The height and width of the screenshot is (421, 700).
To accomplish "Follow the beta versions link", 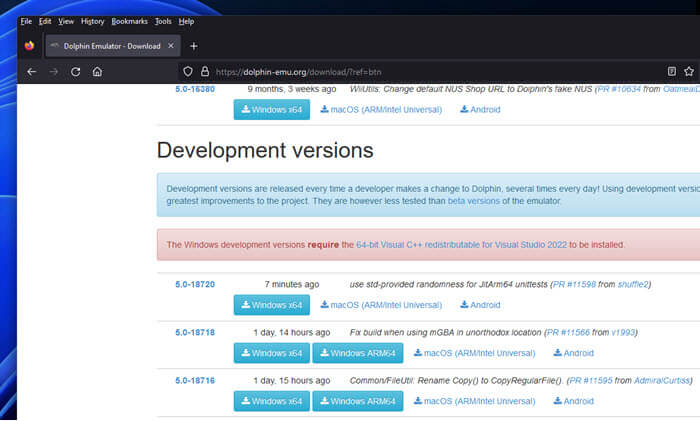I will [474, 201].
